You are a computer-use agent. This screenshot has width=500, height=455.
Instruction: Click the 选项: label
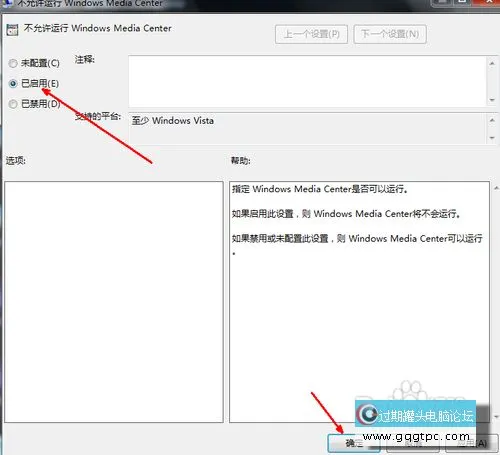pos(15,160)
